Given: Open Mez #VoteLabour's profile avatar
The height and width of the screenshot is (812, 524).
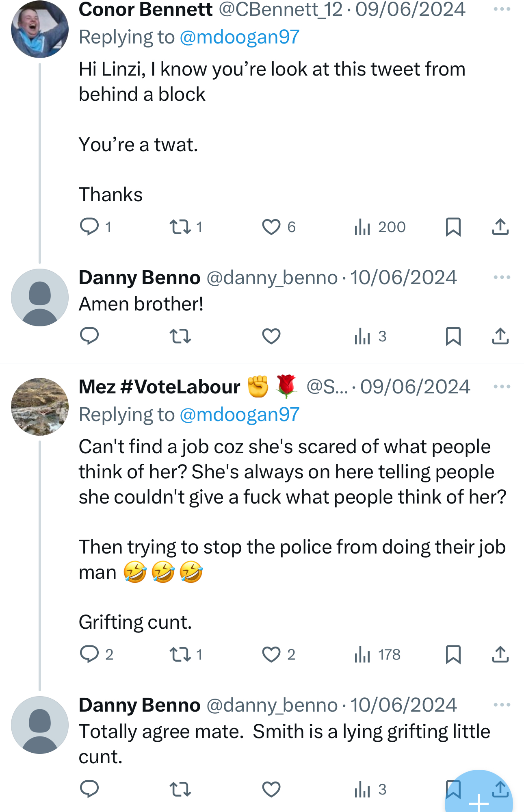Looking at the screenshot, I should pos(40,407).
